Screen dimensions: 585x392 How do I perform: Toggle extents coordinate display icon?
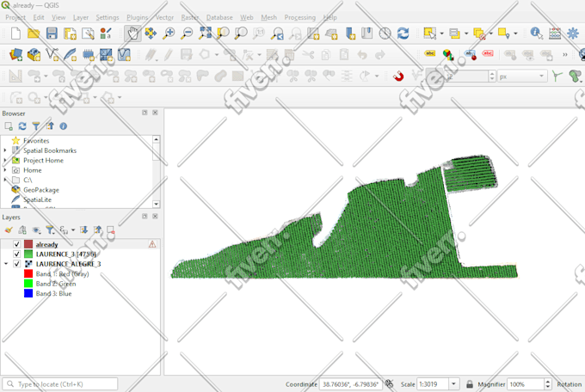(390, 383)
